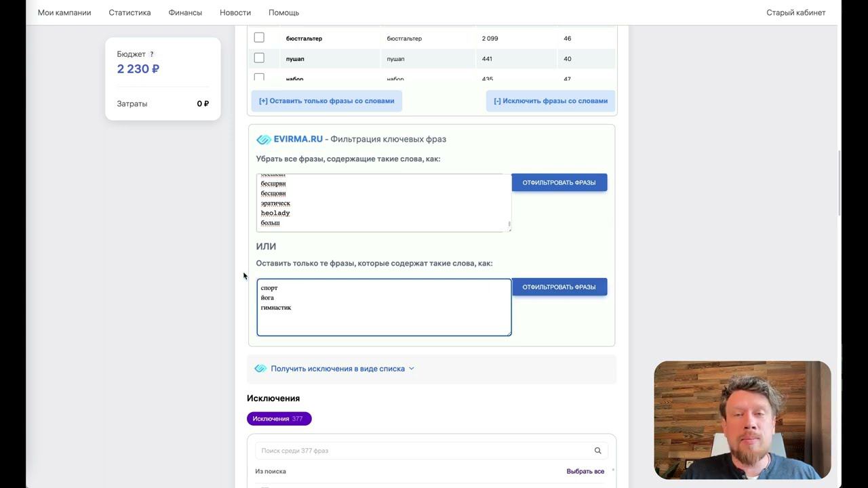Open the Мои кампании menu

tap(64, 13)
